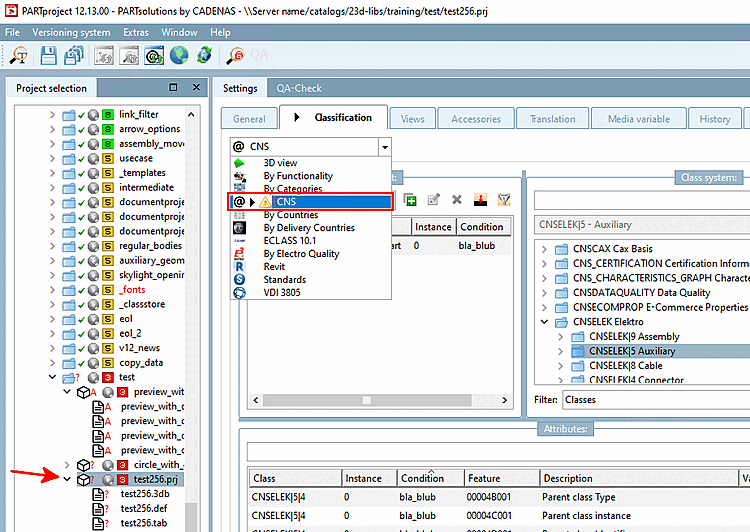Viewport: 750px width, 532px height.
Task: Select CNSELEK|8 Cable class in tree
Action: [x=626, y=366]
